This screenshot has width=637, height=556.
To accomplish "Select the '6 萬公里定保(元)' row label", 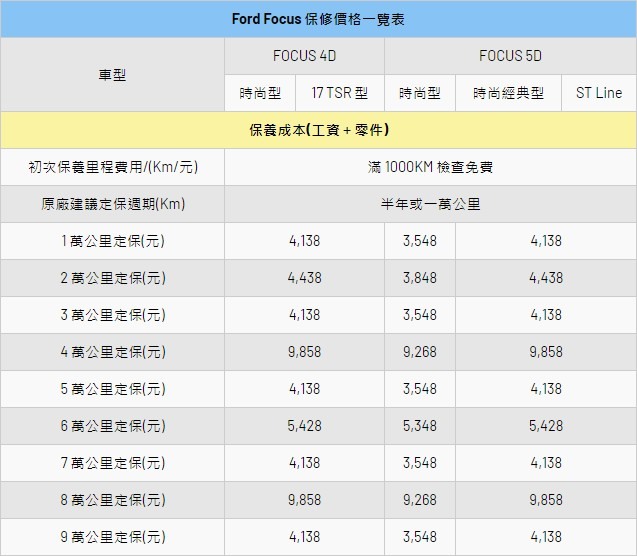I will coord(112,426).
